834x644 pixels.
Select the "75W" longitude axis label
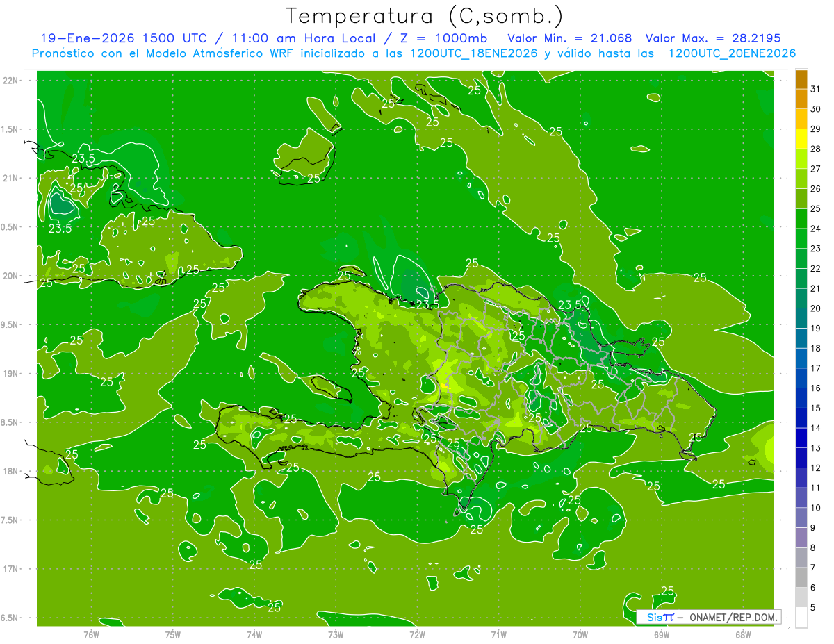[172, 635]
